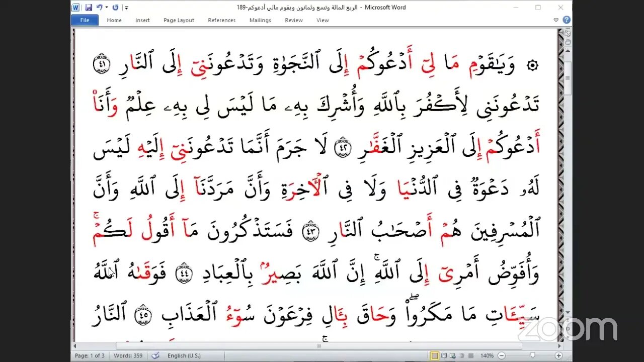Click the ruler toggle above vertical scrollbar

(x=568, y=34)
